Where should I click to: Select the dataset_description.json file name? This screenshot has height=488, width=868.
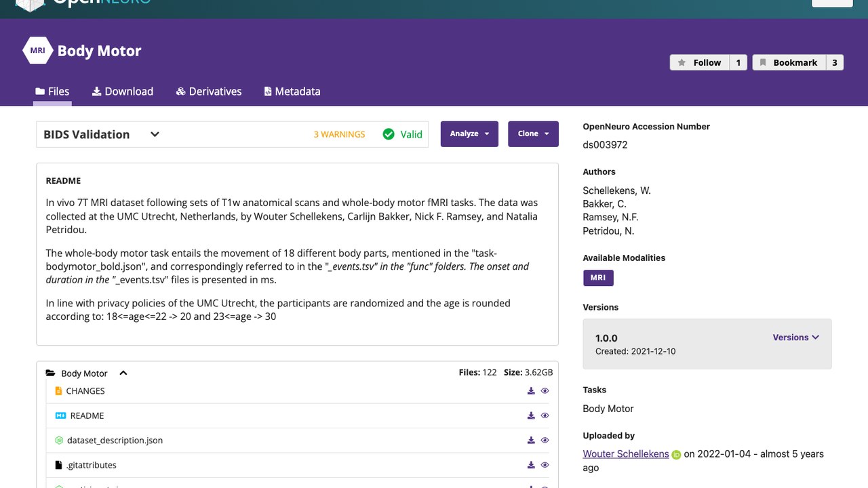coord(115,441)
